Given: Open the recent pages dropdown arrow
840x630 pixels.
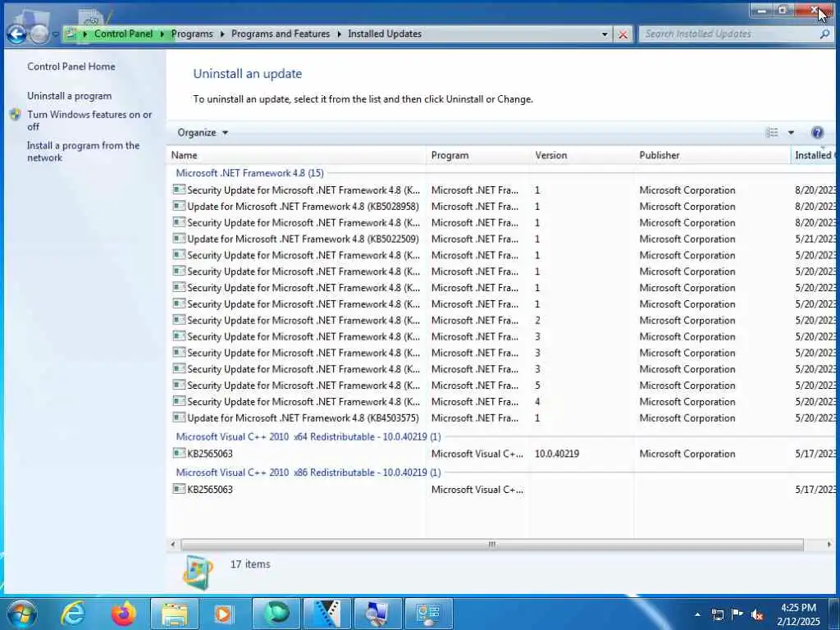Looking at the screenshot, I should 55,34.
